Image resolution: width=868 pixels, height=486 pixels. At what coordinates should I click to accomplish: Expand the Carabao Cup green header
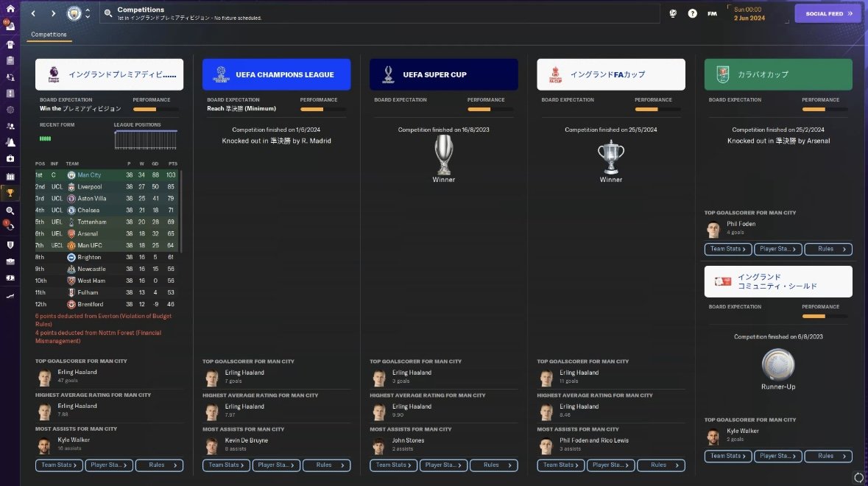(777, 74)
